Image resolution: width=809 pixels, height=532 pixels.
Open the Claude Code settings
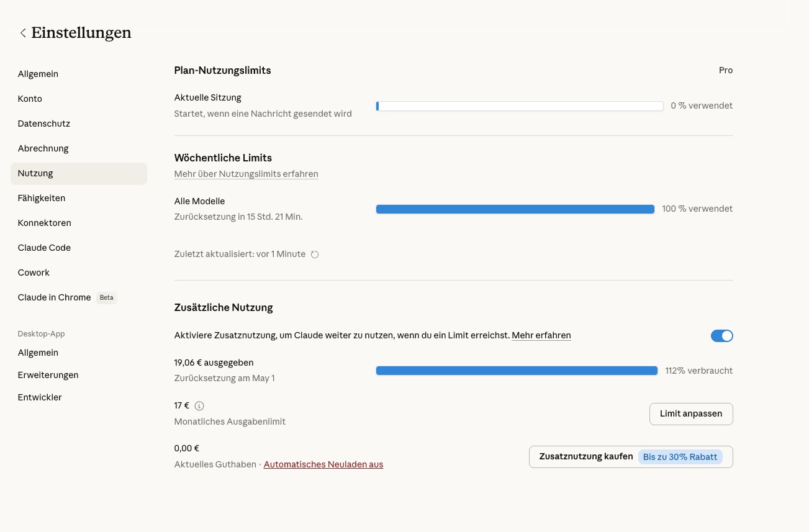point(44,248)
